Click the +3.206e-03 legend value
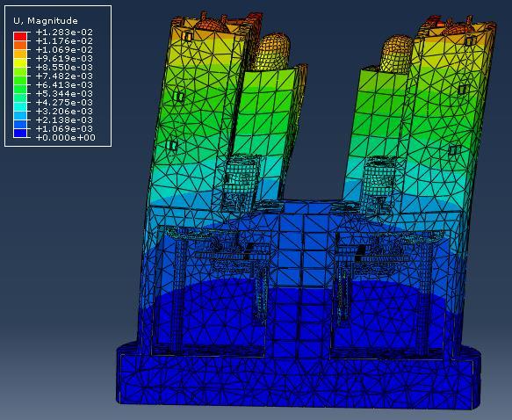 coord(64,112)
